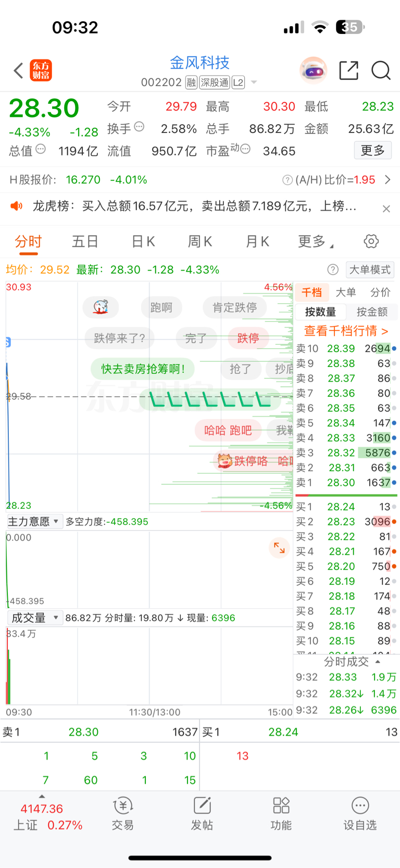Tap 设自选 watchlist icon
Image resolution: width=400 pixels, height=868 pixels.
tap(360, 814)
